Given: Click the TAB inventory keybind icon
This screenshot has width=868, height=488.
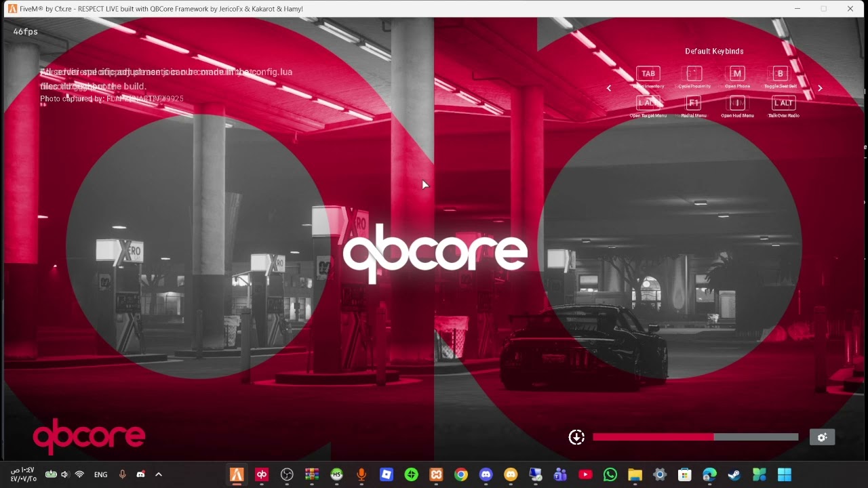Looking at the screenshot, I should pyautogui.click(x=648, y=74).
